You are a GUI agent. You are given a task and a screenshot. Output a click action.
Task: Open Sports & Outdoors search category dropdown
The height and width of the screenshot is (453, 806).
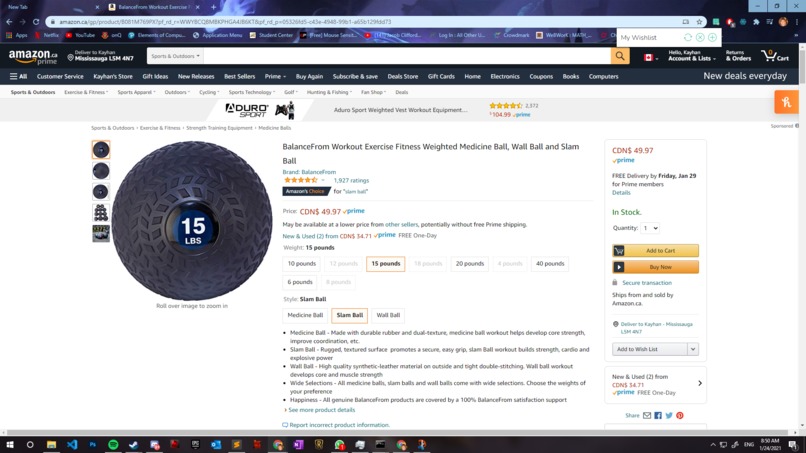click(x=175, y=56)
